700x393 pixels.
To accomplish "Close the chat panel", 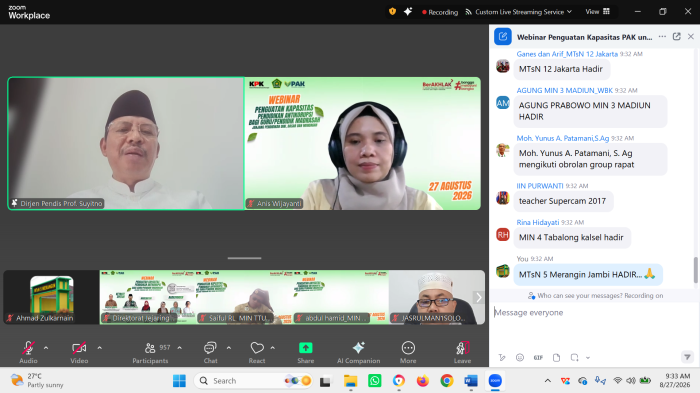I will pyautogui.click(x=691, y=37).
